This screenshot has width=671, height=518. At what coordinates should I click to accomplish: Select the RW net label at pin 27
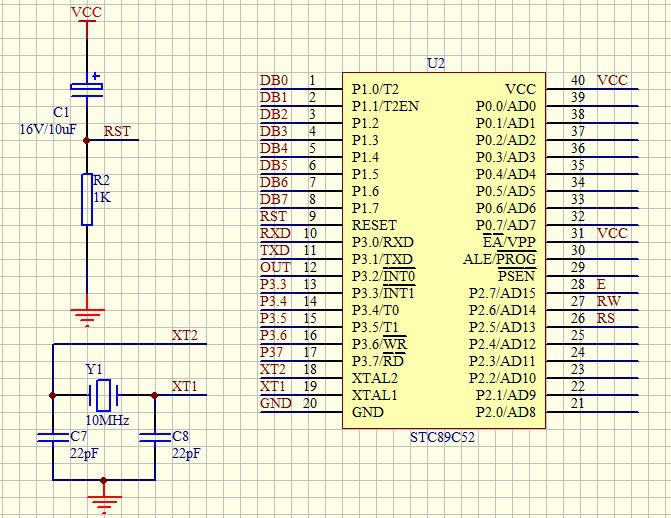609,301
